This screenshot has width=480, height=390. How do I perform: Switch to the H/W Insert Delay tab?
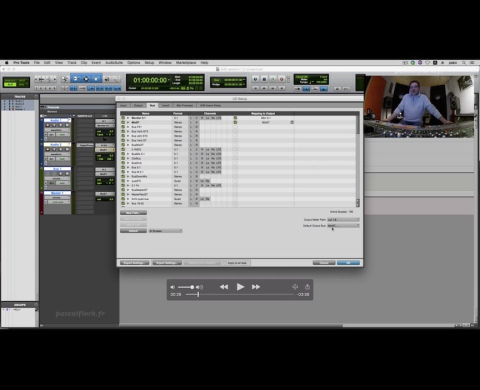pos(210,105)
